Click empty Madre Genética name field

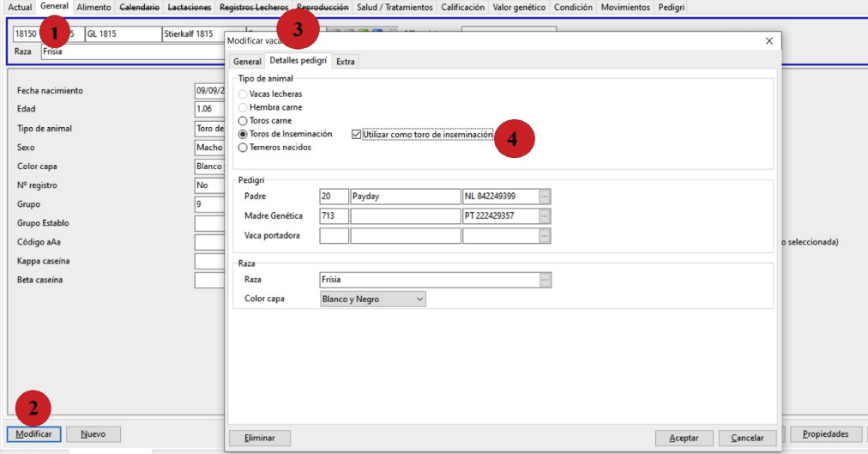tap(406, 216)
